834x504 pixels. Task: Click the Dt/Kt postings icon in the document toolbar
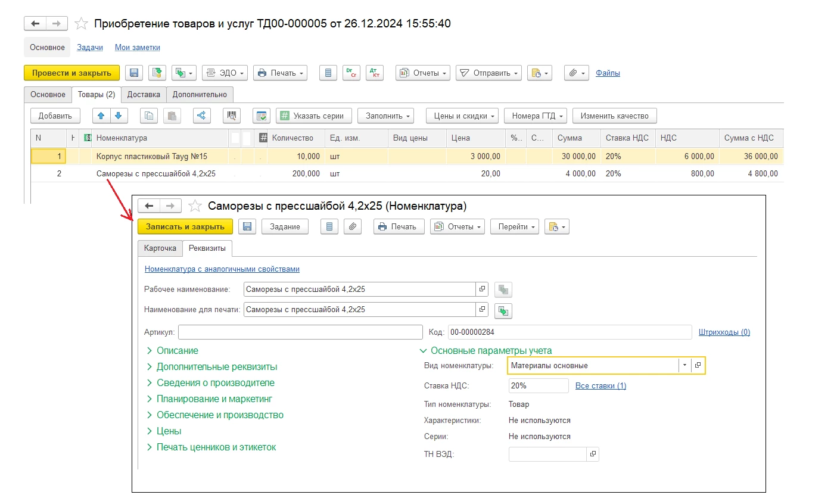click(375, 73)
